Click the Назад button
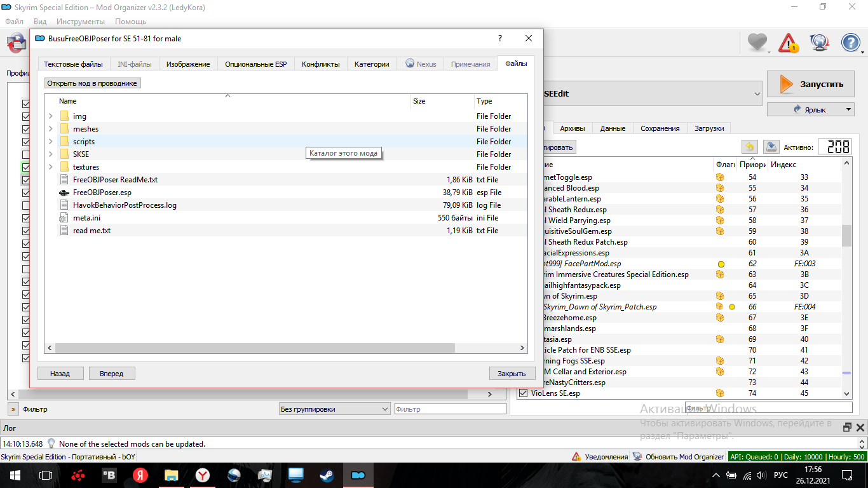868x488 pixels. (x=60, y=374)
